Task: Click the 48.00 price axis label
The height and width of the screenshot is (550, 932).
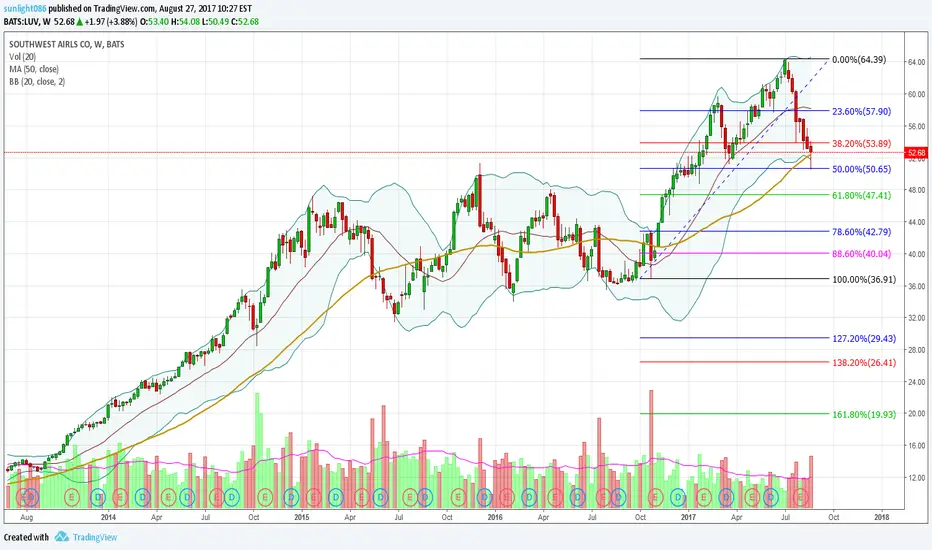Action: (916, 190)
